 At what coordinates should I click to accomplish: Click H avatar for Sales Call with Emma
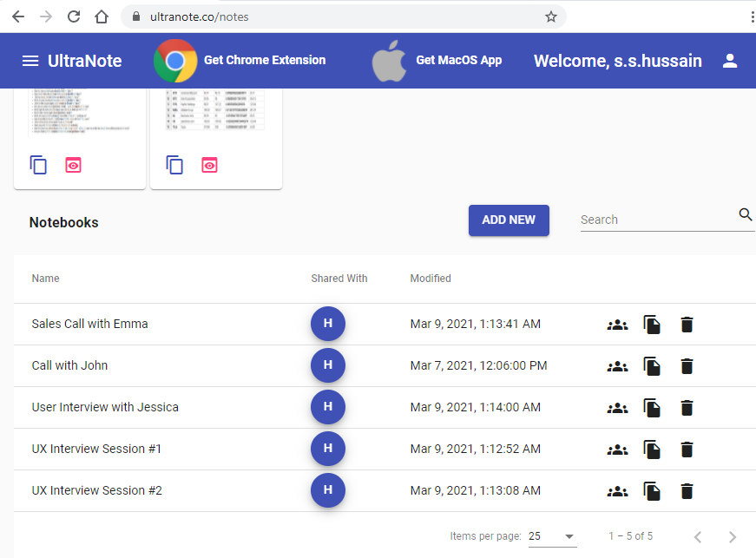click(328, 324)
